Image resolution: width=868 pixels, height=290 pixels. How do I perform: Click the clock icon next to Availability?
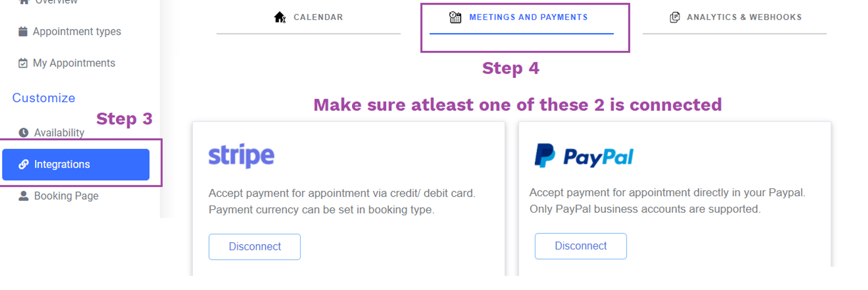(23, 132)
